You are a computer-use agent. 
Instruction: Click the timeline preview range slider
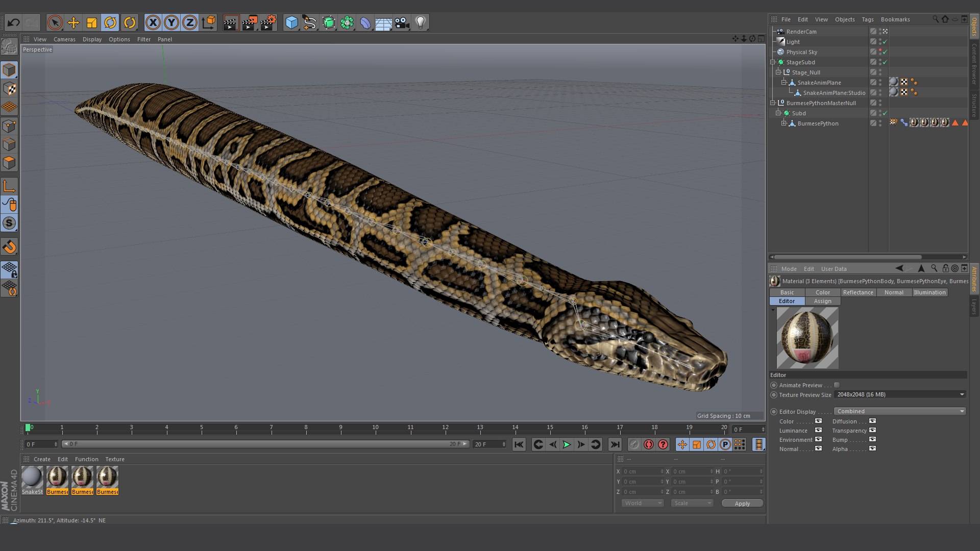265,444
